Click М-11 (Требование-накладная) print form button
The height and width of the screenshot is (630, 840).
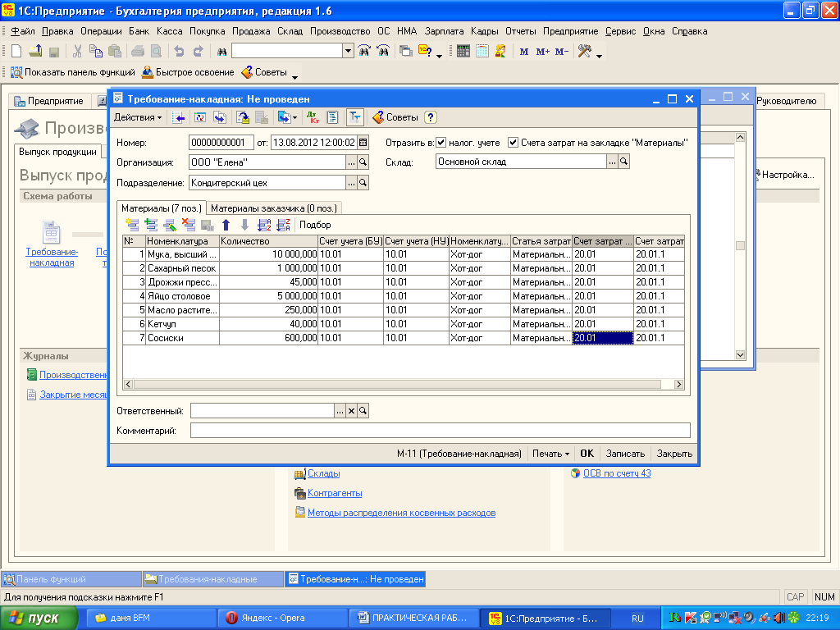click(459, 454)
